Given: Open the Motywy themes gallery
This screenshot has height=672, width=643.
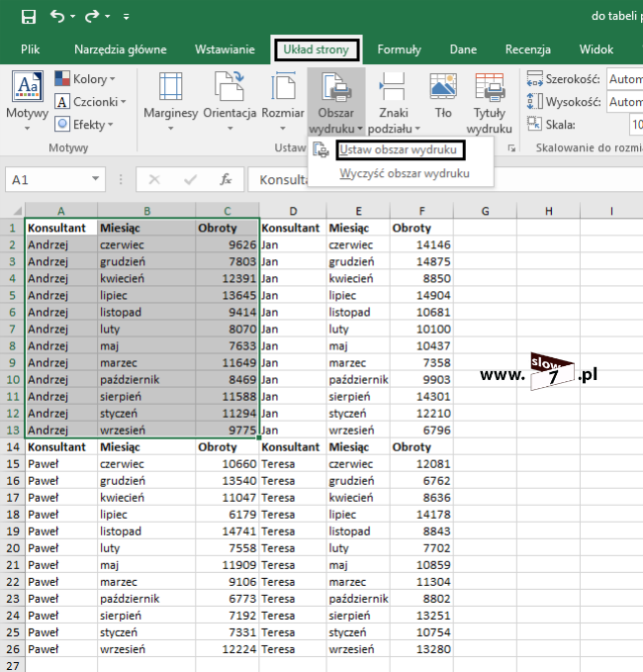Looking at the screenshot, I should pyautogui.click(x=28, y=101).
